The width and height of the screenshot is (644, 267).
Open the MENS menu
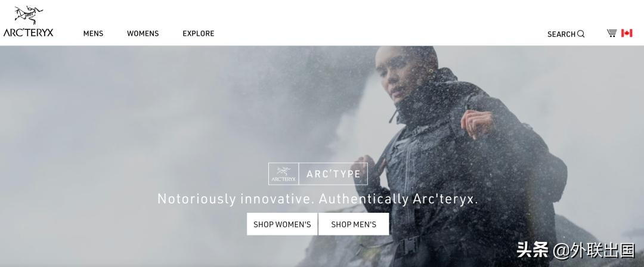pyautogui.click(x=93, y=34)
